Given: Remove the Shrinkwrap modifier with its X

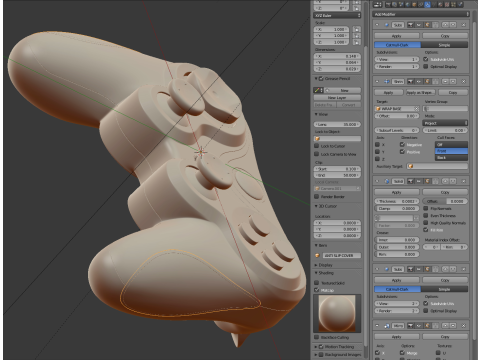Looking at the screenshot, I should pyautogui.click(x=464, y=81).
